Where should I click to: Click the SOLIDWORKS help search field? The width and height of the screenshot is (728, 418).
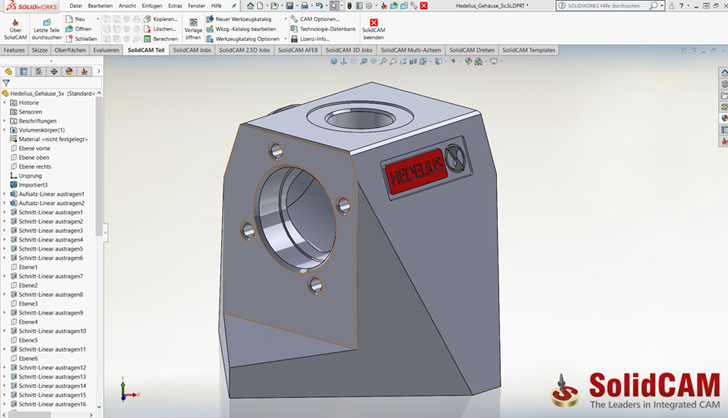click(x=606, y=6)
